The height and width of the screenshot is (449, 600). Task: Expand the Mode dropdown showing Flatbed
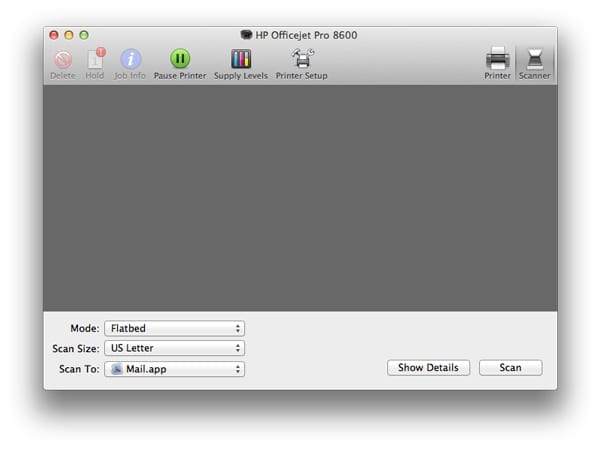[174, 328]
